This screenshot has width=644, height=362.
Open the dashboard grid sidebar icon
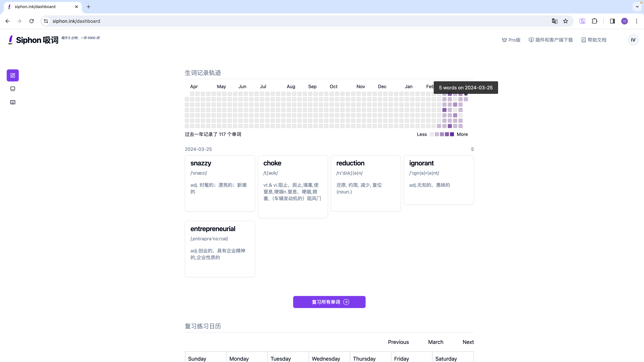click(x=13, y=75)
